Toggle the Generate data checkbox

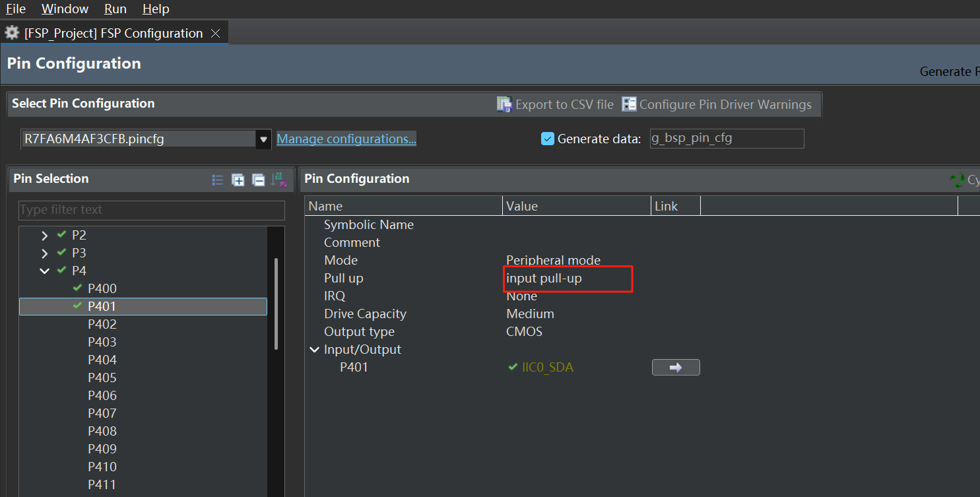click(547, 139)
